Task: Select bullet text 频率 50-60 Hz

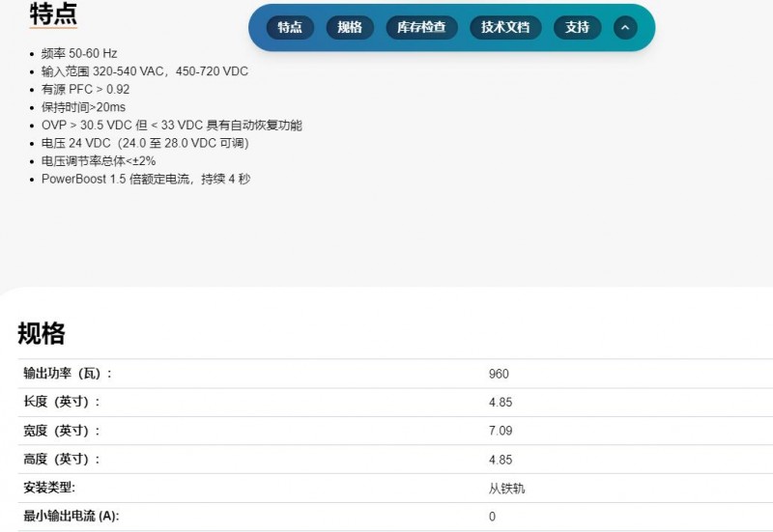Action: pyautogui.click(x=79, y=53)
